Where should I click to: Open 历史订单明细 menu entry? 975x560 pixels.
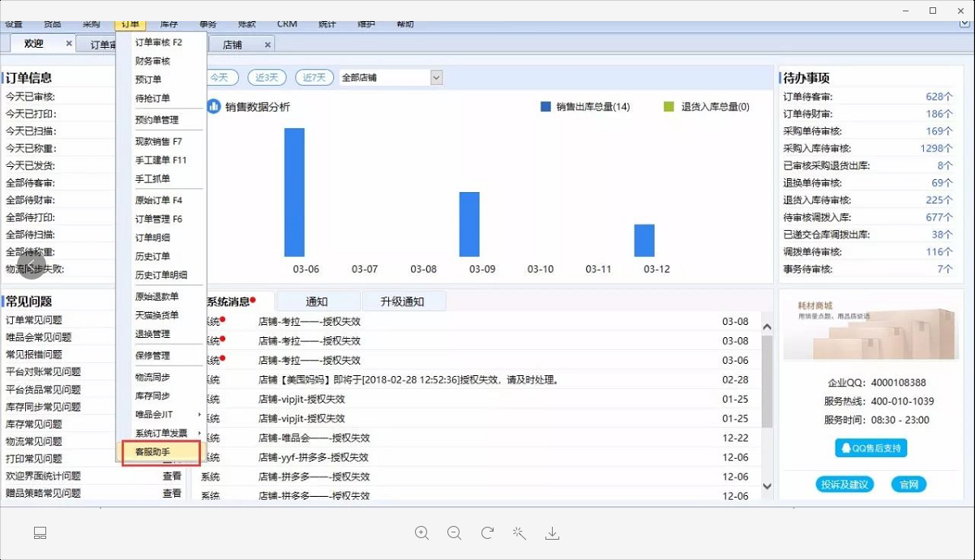coord(160,275)
